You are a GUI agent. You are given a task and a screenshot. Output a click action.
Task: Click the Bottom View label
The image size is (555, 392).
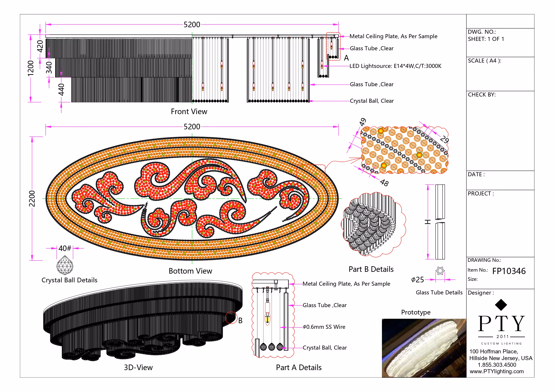click(x=190, y=271)
